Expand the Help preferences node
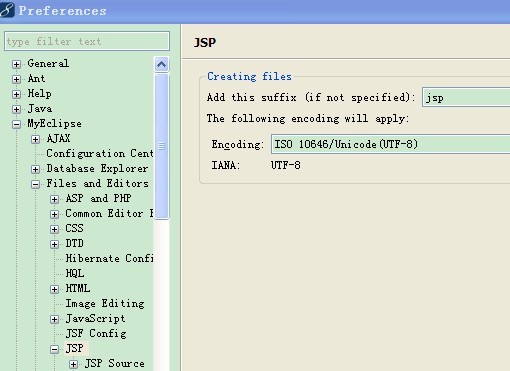 [16, 94]
